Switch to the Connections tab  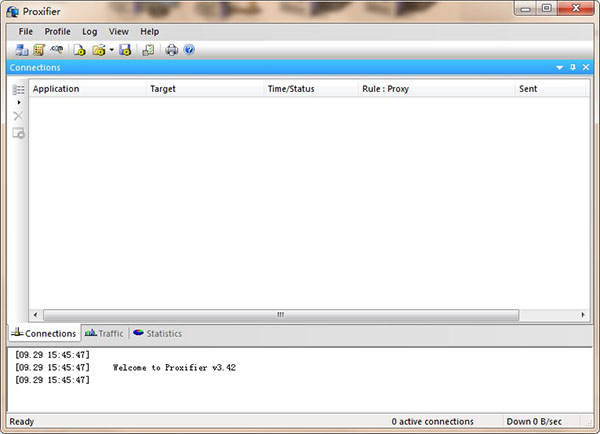click(x=44, y=333)
